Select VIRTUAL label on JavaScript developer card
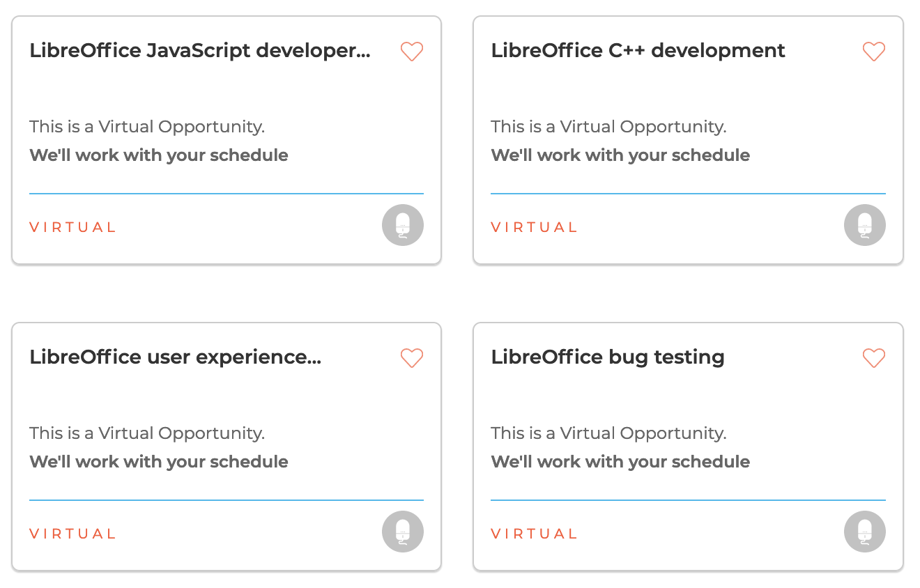This screenshot has width=920, height=588. click(x=72, y=227)
